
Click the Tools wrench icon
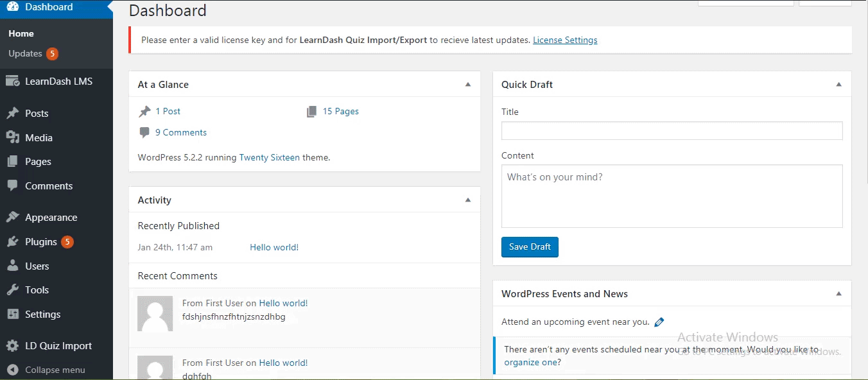[12, 290]
